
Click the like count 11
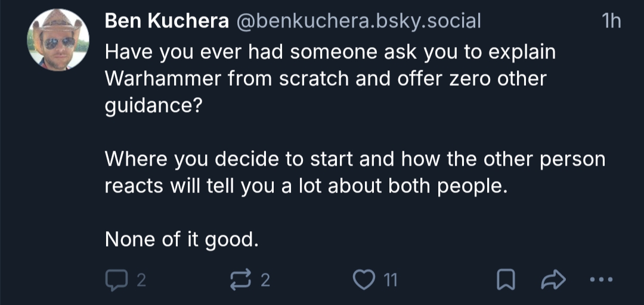(389, 279)
